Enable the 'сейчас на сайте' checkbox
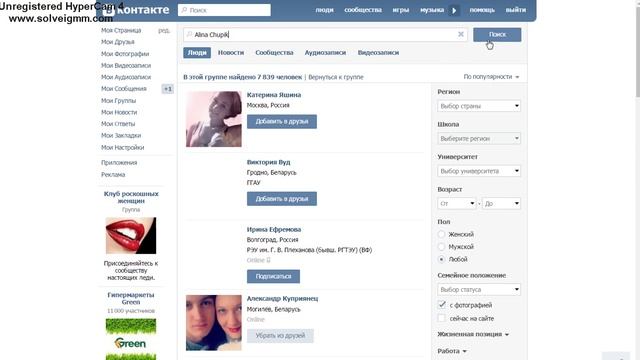This screenshot has height=360, width=640. (x=442, y=318)
